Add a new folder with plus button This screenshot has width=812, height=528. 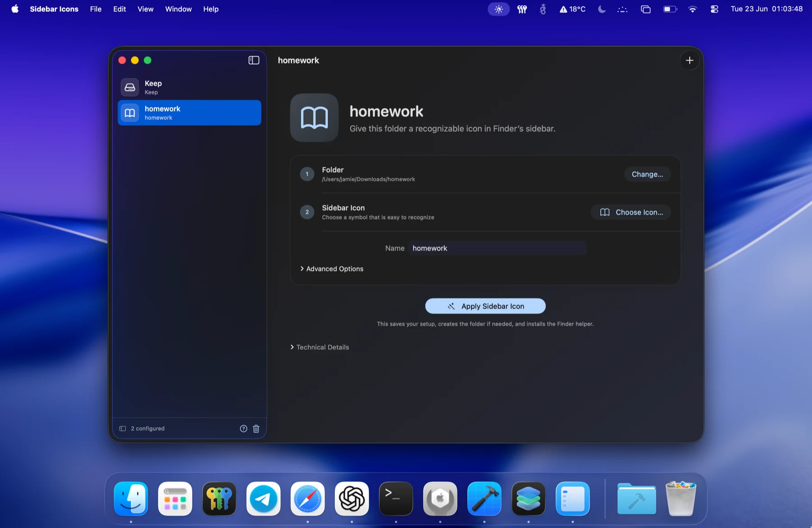pyautogui.click(x=689, y=60)
